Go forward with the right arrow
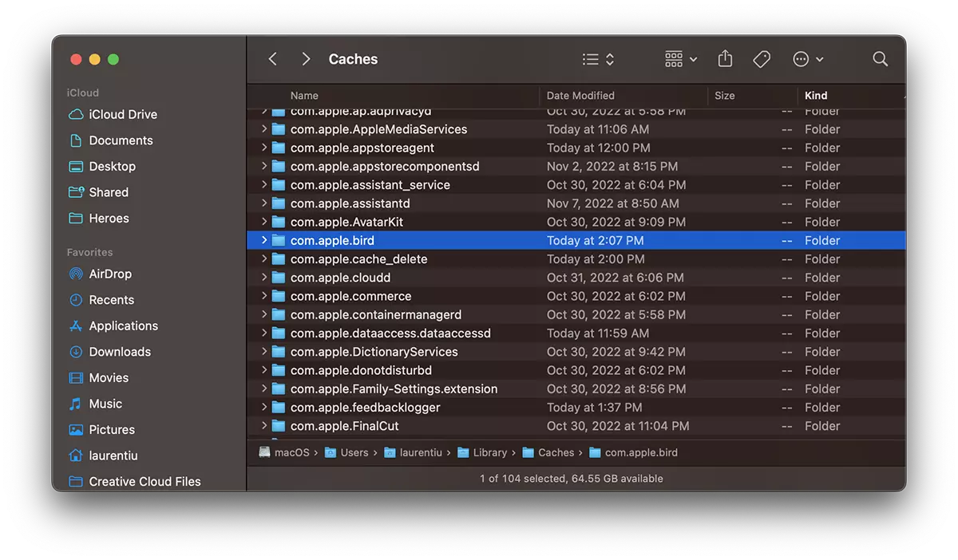This screenshot has height=560, width=958. click(306, 59)
